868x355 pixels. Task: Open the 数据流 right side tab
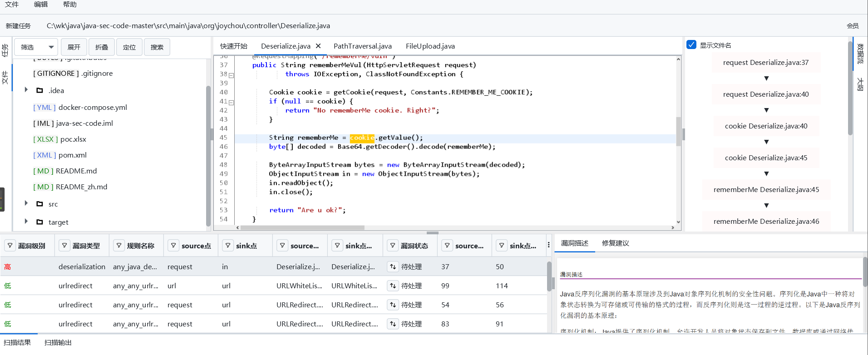click(860, 54)
